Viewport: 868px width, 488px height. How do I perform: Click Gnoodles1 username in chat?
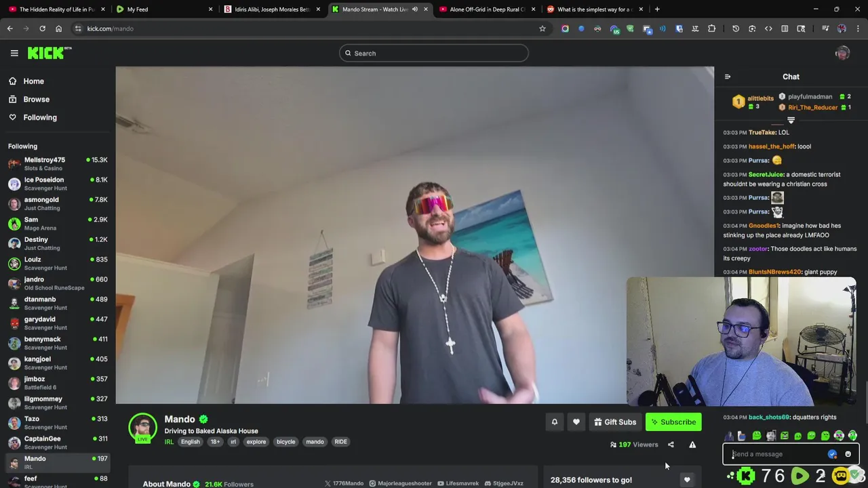coord(764,226)
